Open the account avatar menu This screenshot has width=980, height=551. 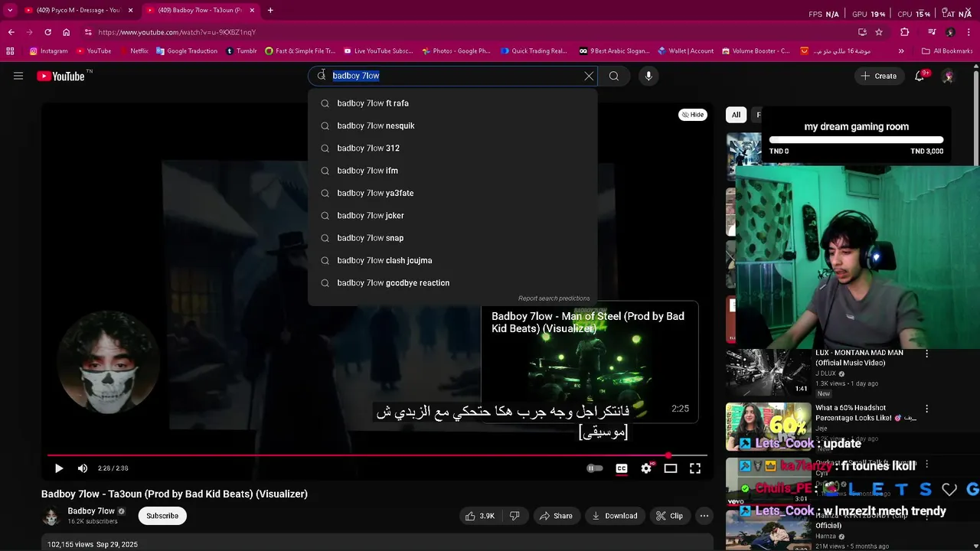coord(948,76)
